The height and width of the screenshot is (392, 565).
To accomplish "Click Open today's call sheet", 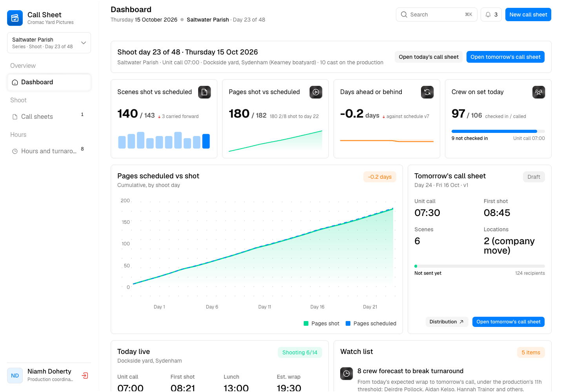I will pos(428,57).
